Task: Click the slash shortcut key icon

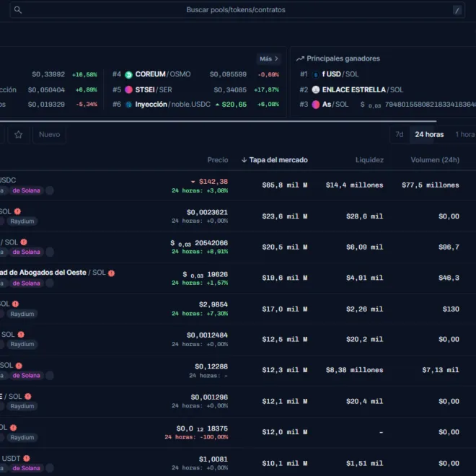Action: pos(457,10)
